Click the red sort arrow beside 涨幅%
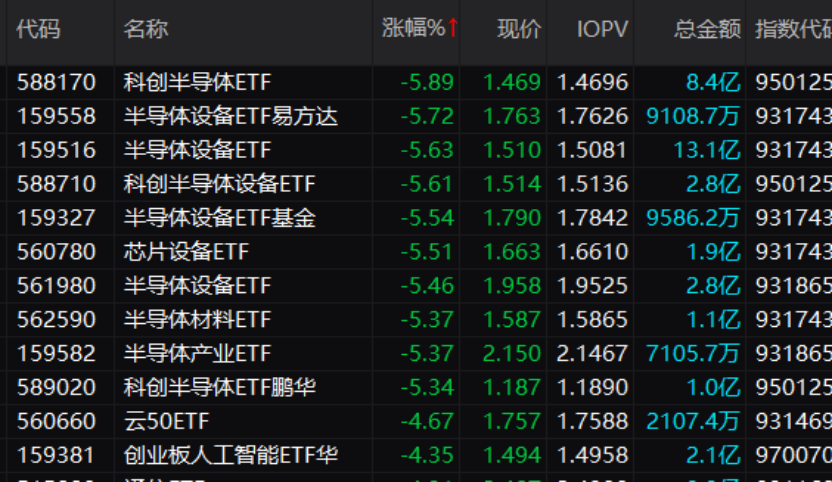This screenshot has width=832, height=482. [453, 28]
